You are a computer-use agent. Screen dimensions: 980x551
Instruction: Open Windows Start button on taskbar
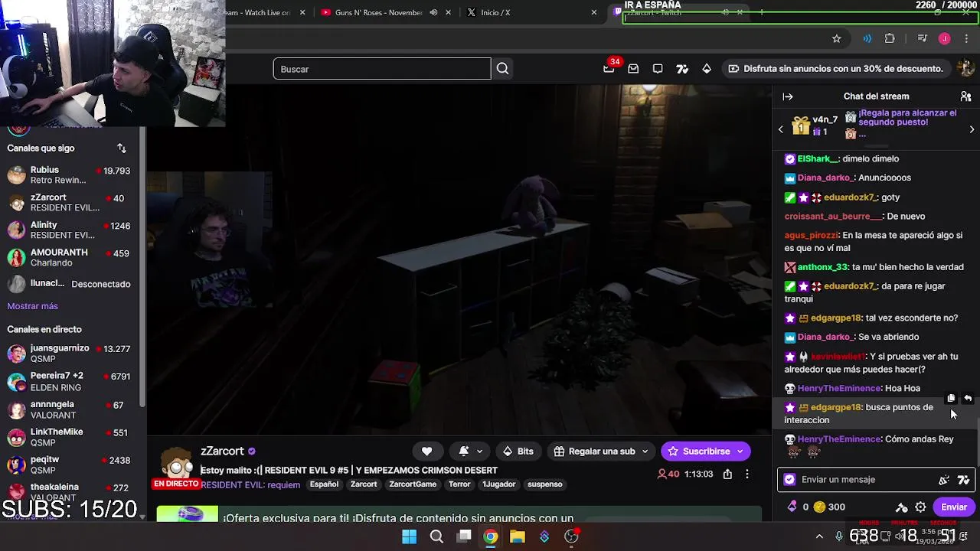pyautogui.click(x=410, y=536)
